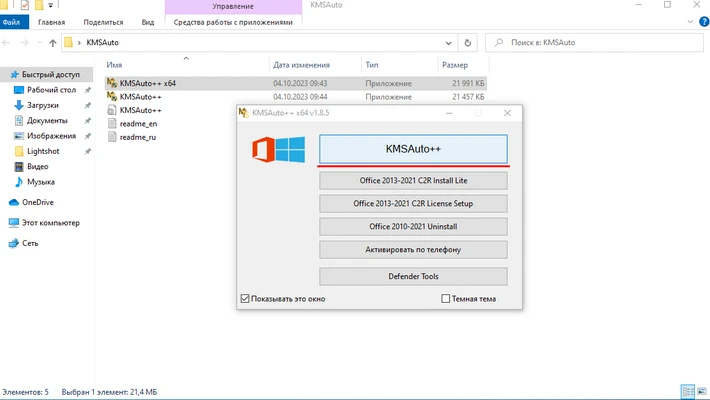Open Этот компьютер in navigation pane
Viewport: 710px width, 400px height.
[50, 223]
